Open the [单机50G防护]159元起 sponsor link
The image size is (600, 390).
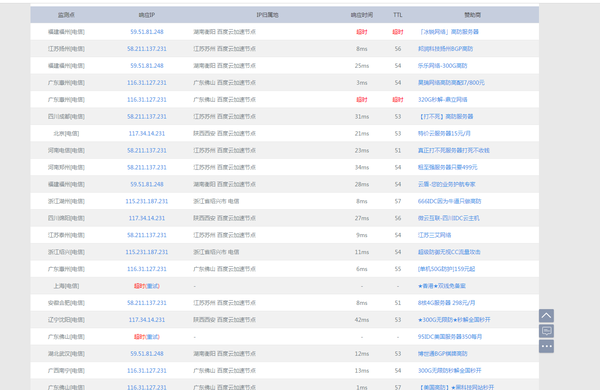[x=446, y=269]
